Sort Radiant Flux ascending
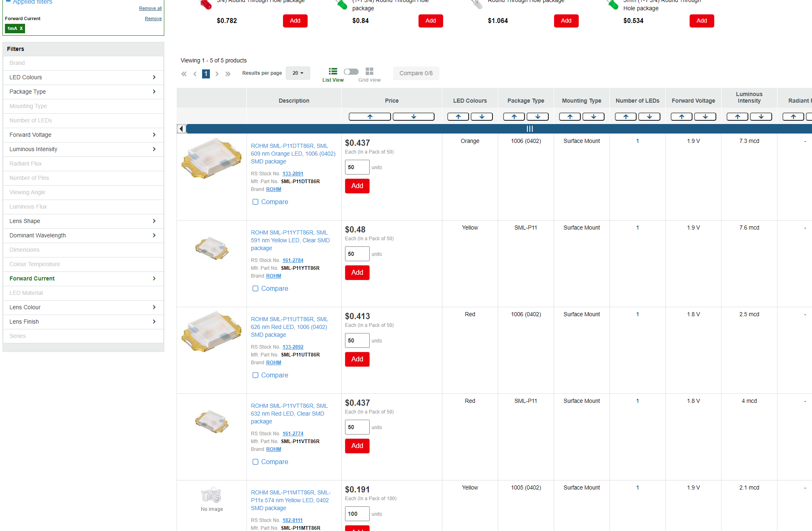The height and width of the screenshot is (531, 812). coord(794,117)
